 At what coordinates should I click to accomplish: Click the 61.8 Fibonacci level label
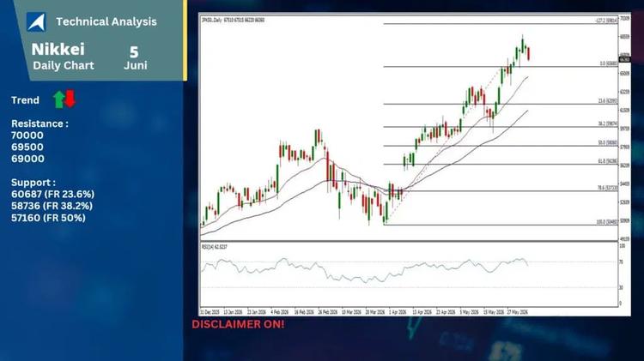coord(607,161)
